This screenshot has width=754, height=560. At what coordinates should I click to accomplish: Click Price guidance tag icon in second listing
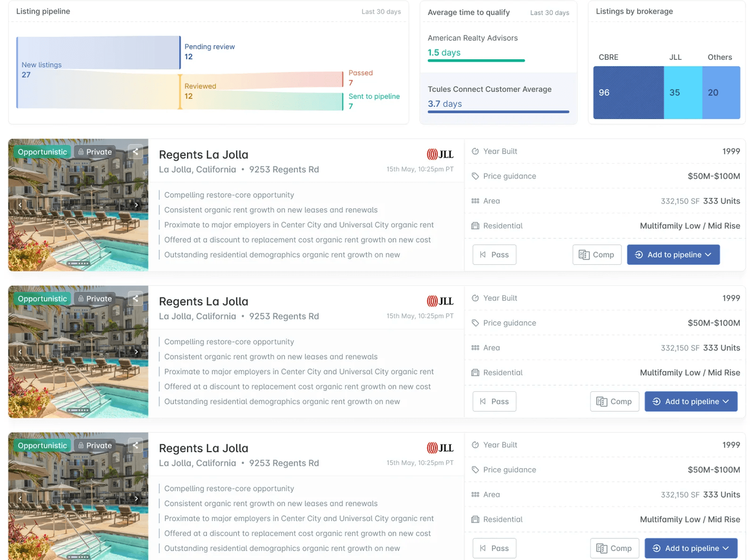475,323
